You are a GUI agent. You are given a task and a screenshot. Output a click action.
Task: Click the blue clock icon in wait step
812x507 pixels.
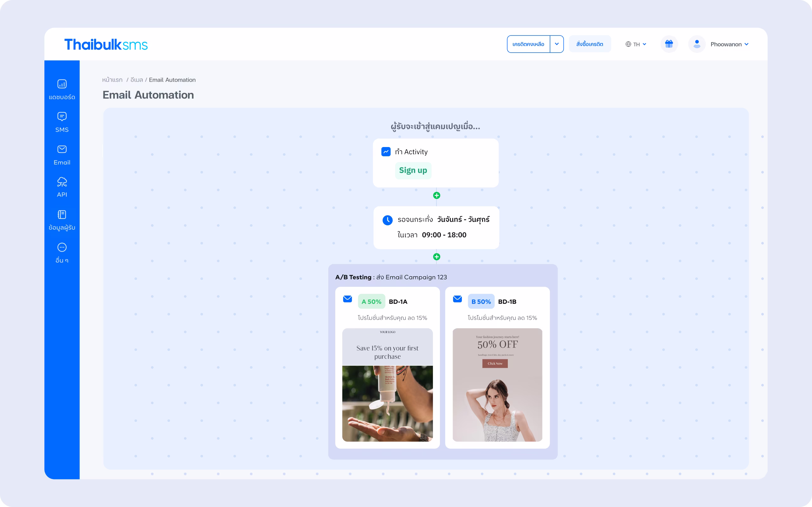387,220
